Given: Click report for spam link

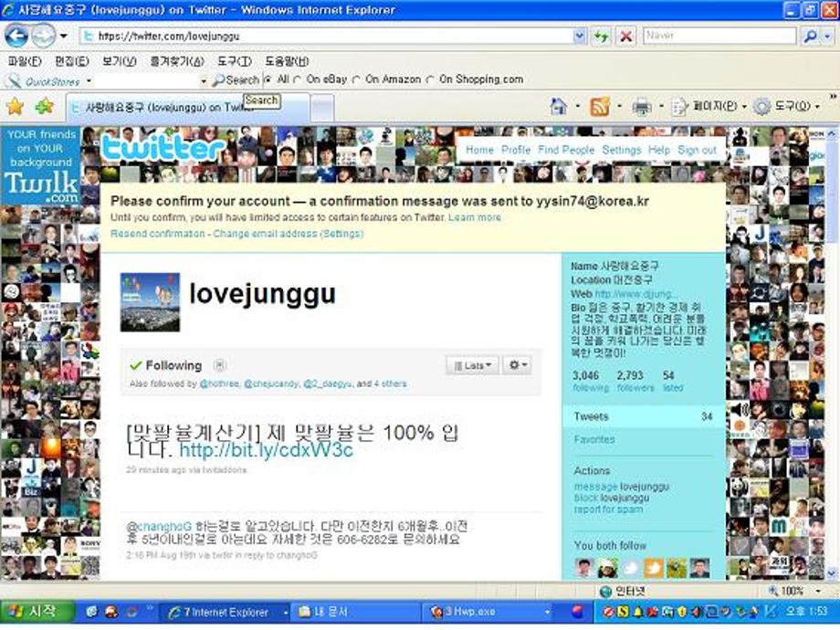Looking at the screenshot, I should point(608,509).
